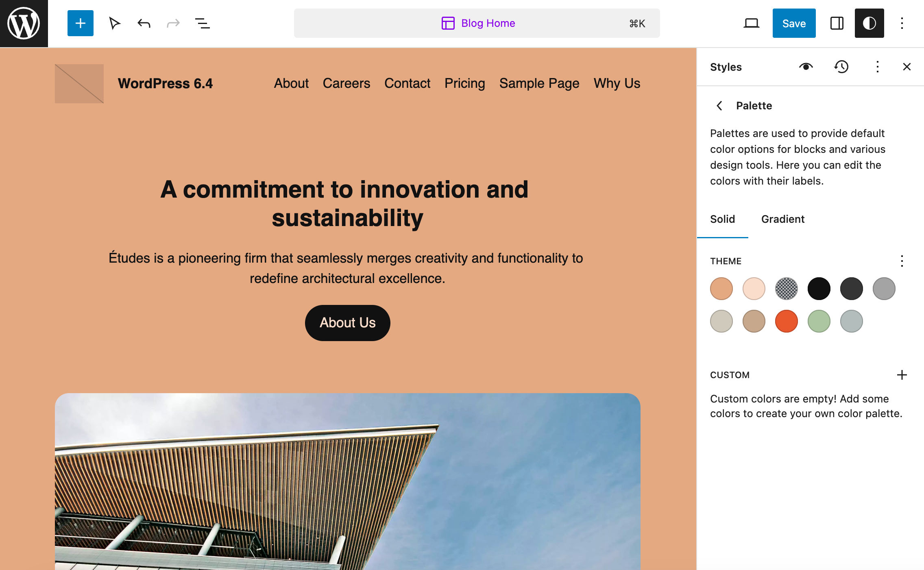Select the orange color swatch in theme palette

pyautogui.click(x=786, y=321)
